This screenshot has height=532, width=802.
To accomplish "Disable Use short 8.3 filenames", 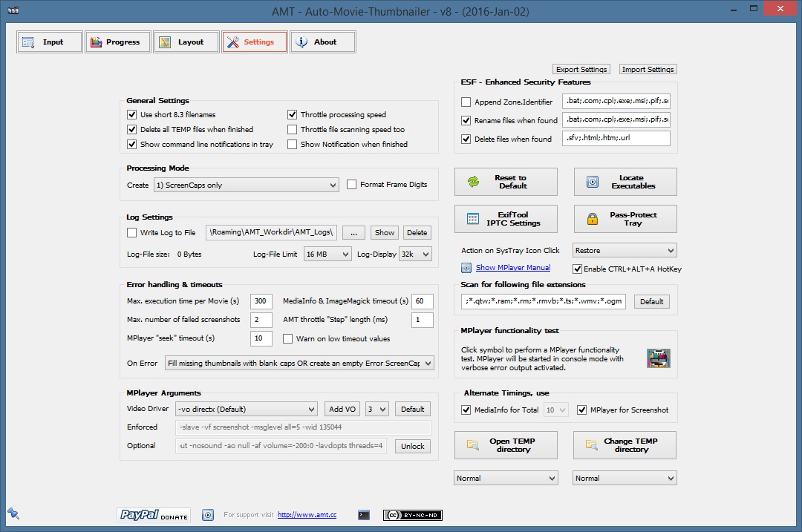I will [x=132, y=115].
